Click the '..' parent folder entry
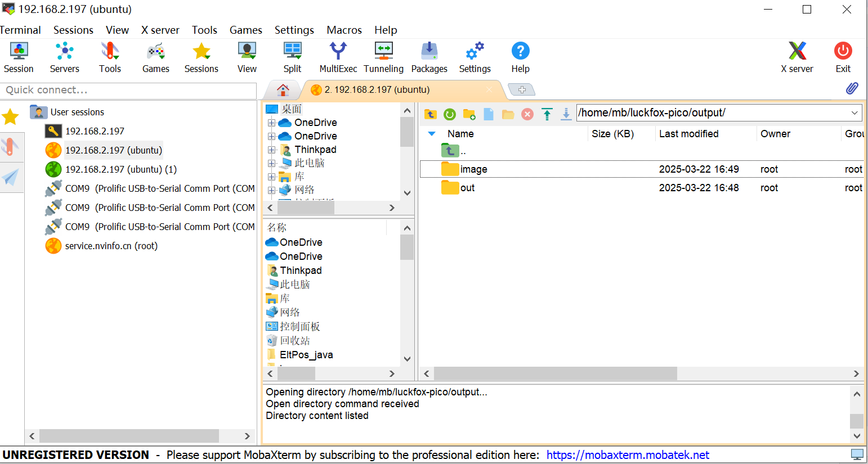Screen dimensions: 868x464 (453, 151)
